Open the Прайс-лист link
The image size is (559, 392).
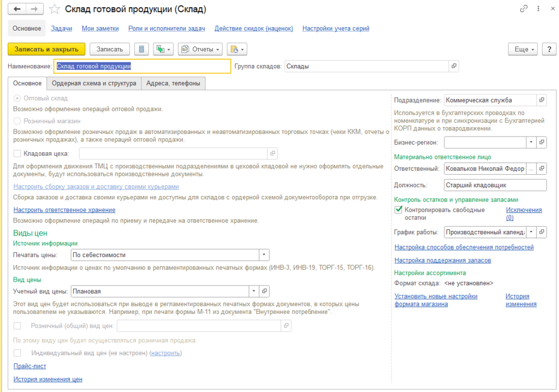[30, 366]
